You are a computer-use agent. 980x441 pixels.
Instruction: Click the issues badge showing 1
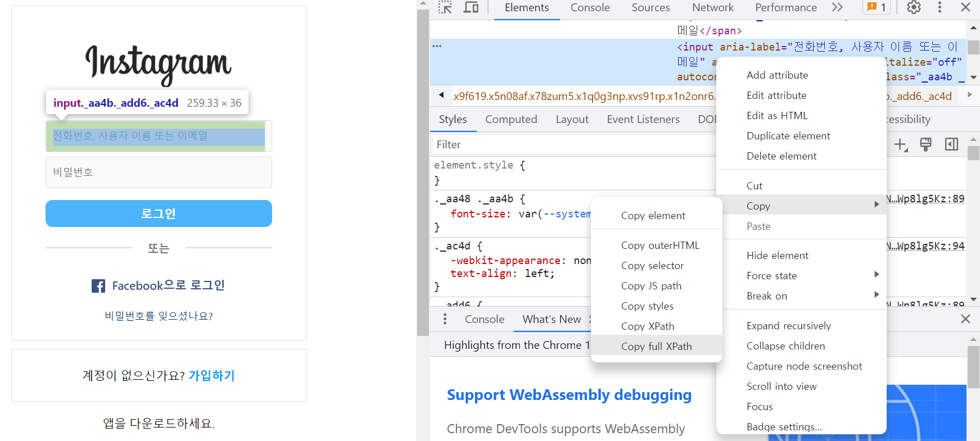[x=876, y=7]
